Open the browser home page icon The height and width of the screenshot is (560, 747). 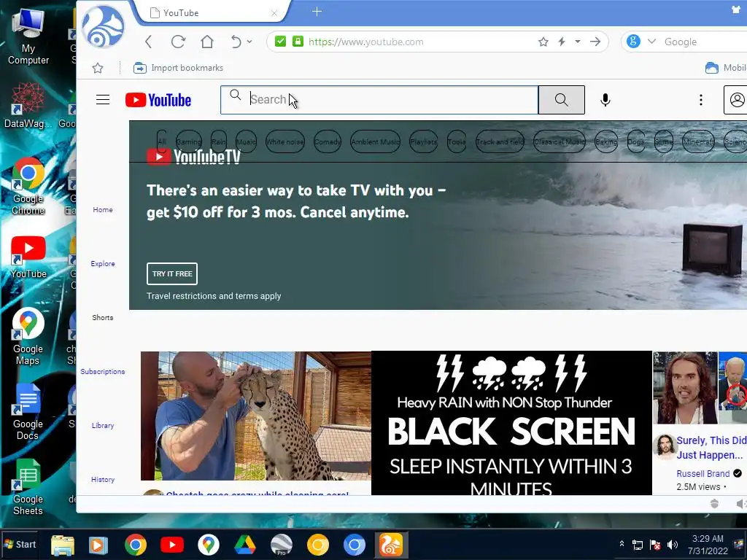206,42
